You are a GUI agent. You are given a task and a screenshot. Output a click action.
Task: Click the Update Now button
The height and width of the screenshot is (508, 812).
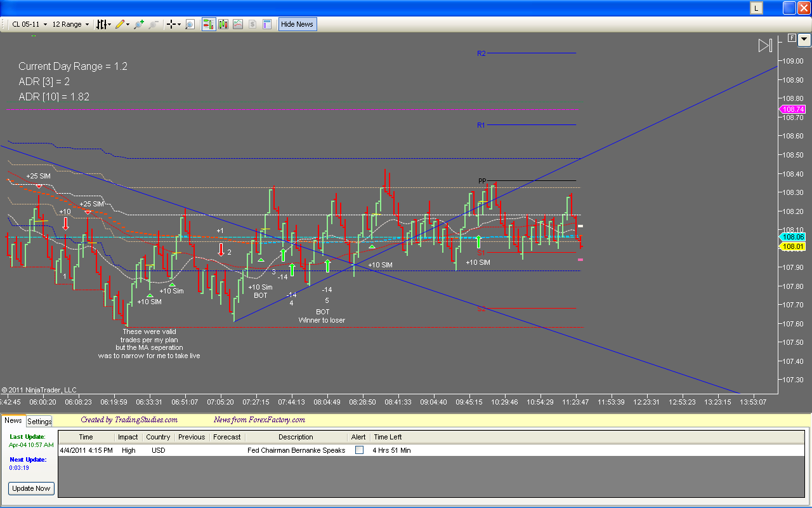pyautogui.click(x=31, y=488)
